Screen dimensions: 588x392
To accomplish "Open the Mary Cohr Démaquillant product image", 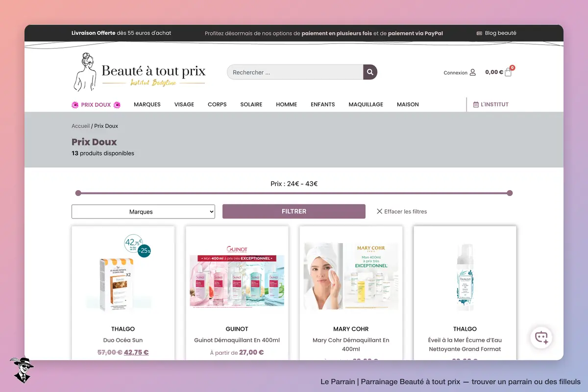I will [351, 277].
